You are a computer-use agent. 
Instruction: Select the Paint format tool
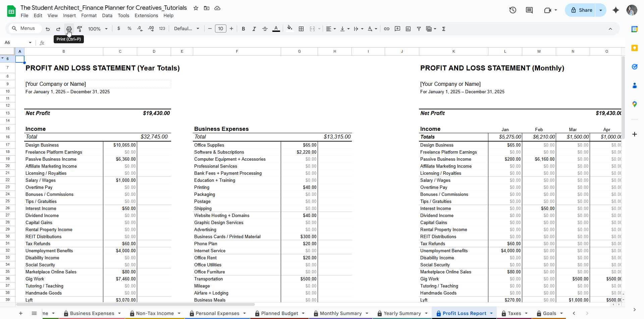tap(80, 29)
